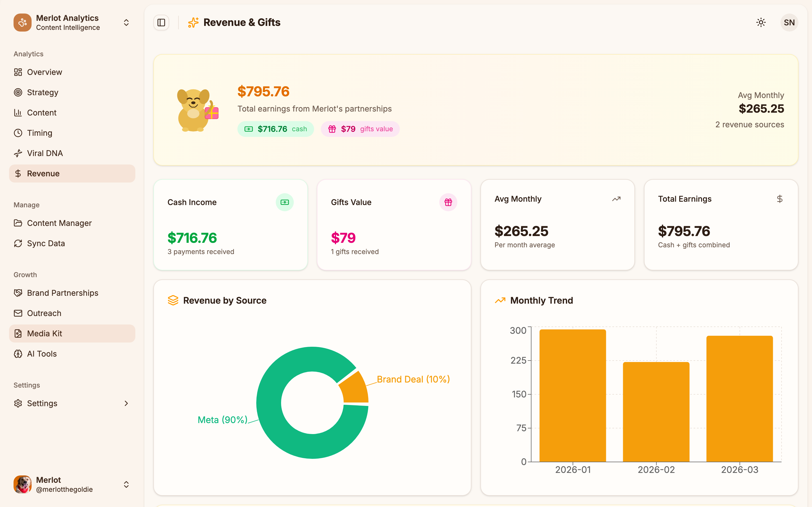The height and width of the screenshot is (507, 812).
Task: Open the AI Tools brain icon
Action: 18,353
